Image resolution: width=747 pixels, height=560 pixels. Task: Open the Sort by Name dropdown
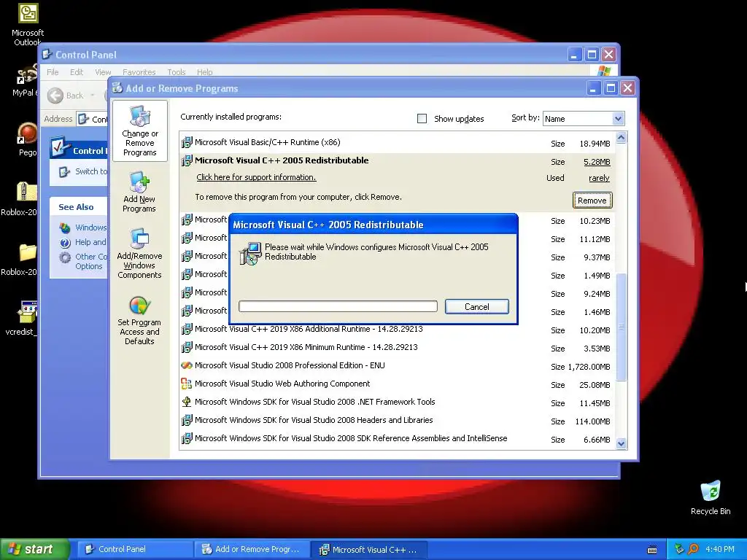coord(584,119)
